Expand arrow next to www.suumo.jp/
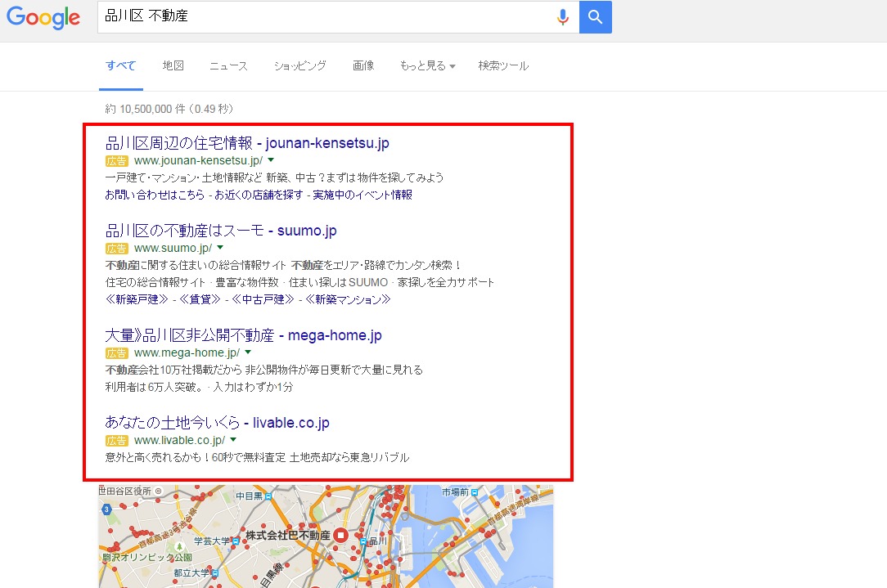 pos(220,247)
